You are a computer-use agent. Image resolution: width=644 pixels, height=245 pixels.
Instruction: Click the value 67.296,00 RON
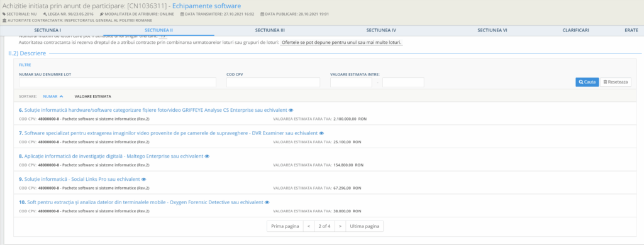click(347, 188)
